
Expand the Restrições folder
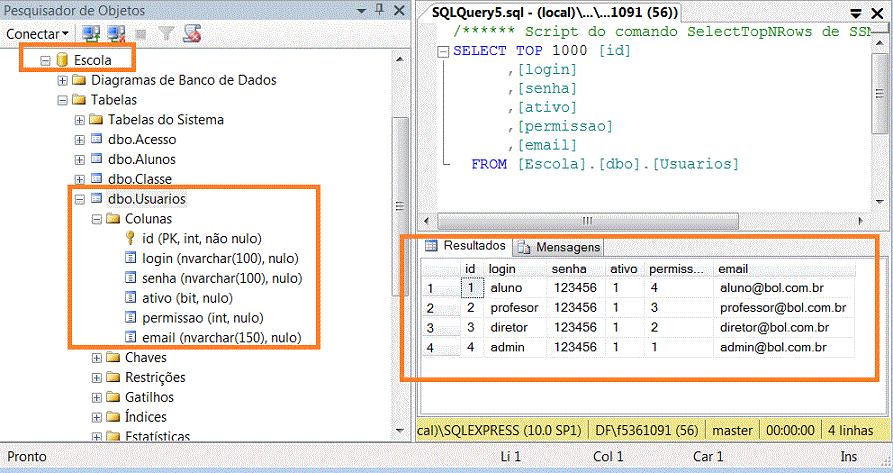pyautogui.click(x=97, y=378)
